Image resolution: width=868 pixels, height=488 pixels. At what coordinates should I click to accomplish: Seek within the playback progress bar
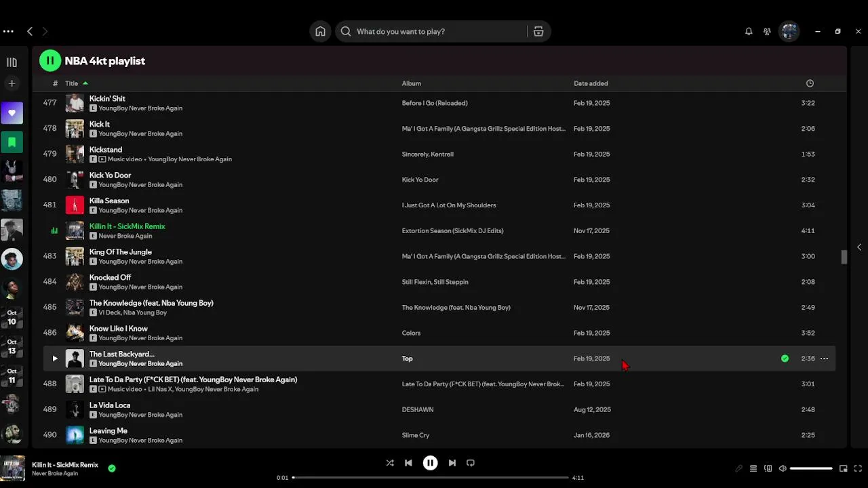click(430, 477)
